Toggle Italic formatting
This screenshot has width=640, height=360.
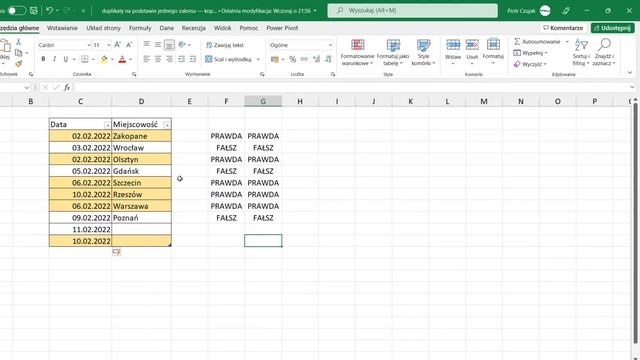[x=54, y=59]
